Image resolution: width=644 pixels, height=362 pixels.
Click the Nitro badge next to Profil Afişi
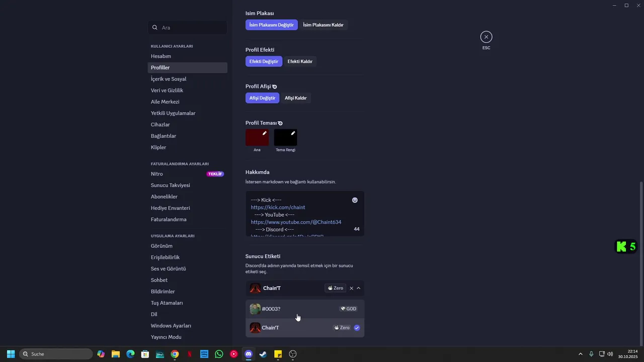275,87
